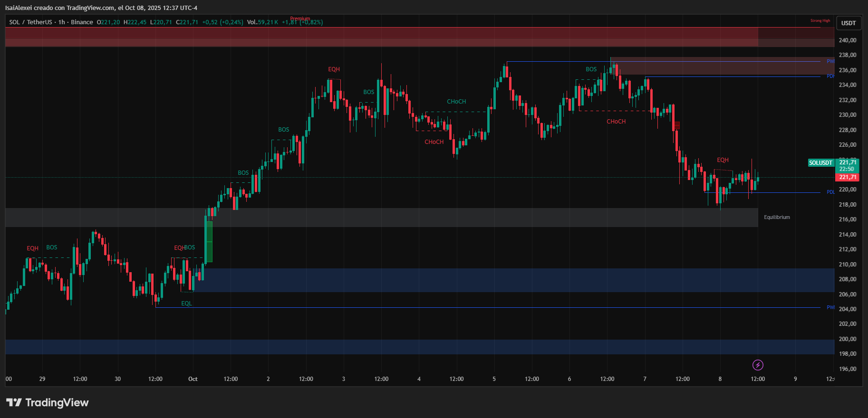Click the SOLUSDT symbol price tag
This screenshot has height=418, width=868.
point(821,163)
